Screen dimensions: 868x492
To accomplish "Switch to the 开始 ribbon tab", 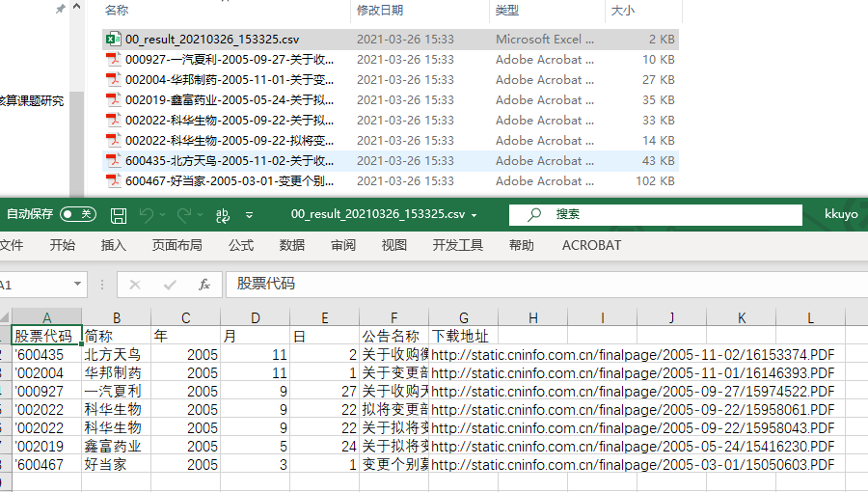I will point(63,245).
